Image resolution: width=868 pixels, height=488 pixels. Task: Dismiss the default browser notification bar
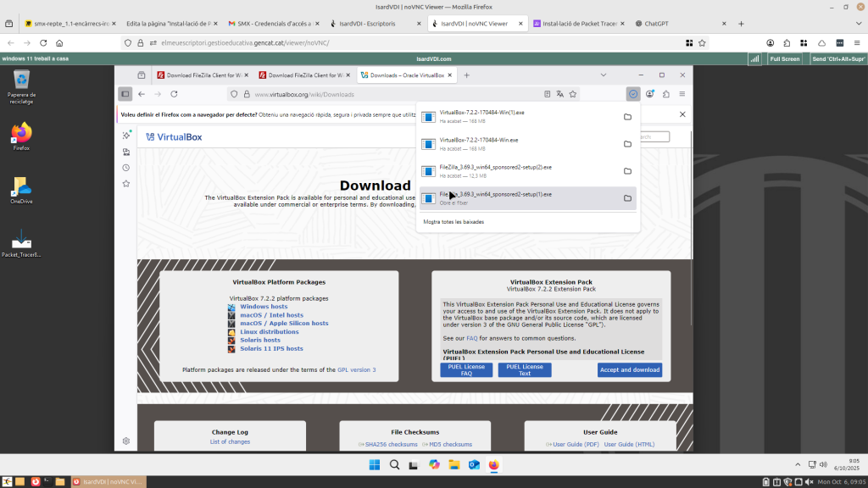point(682,114)
